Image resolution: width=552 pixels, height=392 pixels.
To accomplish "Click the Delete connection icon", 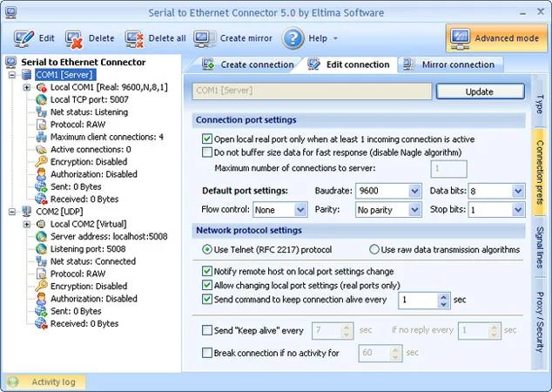I will tap(74, 38).
